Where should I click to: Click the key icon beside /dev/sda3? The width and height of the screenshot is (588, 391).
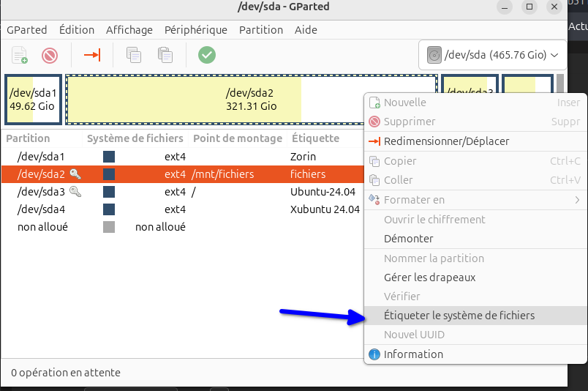pos(75,192)
